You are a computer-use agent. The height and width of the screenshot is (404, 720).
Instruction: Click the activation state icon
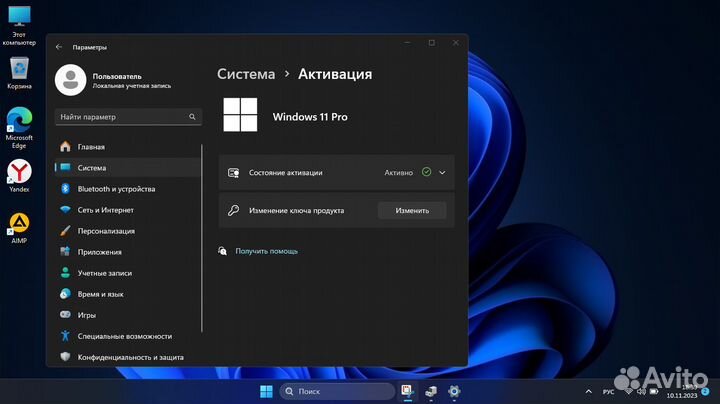pos(233,173)
